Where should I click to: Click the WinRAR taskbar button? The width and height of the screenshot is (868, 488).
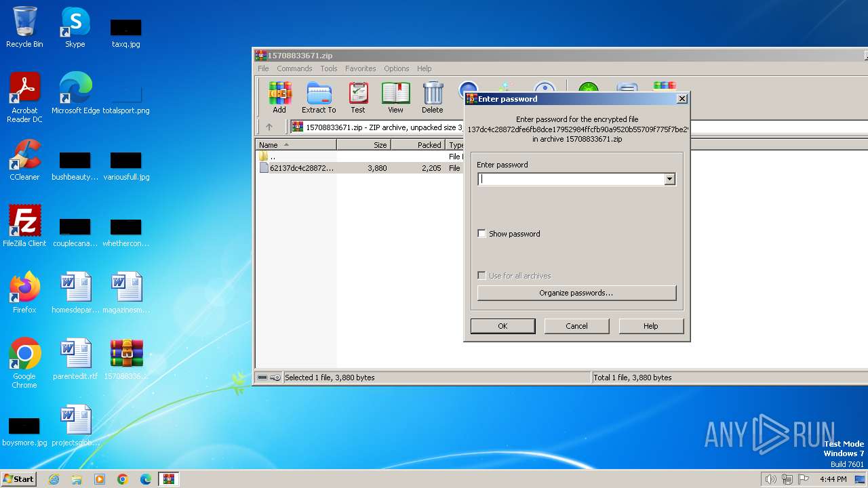point(168,479)
